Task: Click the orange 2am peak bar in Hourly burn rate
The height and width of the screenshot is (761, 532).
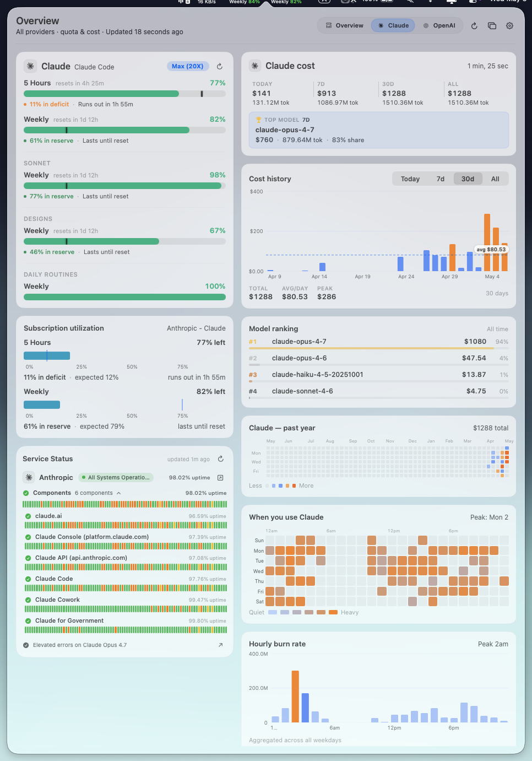Action: coord(295,696)
